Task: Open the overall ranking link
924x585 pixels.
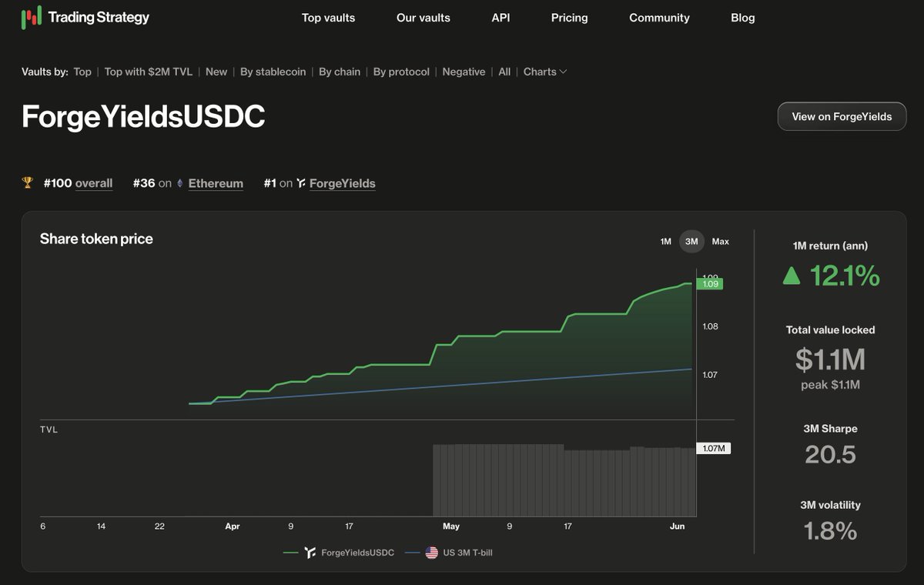Action: (x=94, y=183)
